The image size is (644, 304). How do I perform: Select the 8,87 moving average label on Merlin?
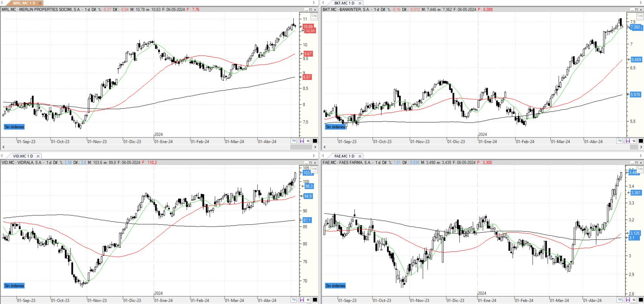click(x=308, y=77)
